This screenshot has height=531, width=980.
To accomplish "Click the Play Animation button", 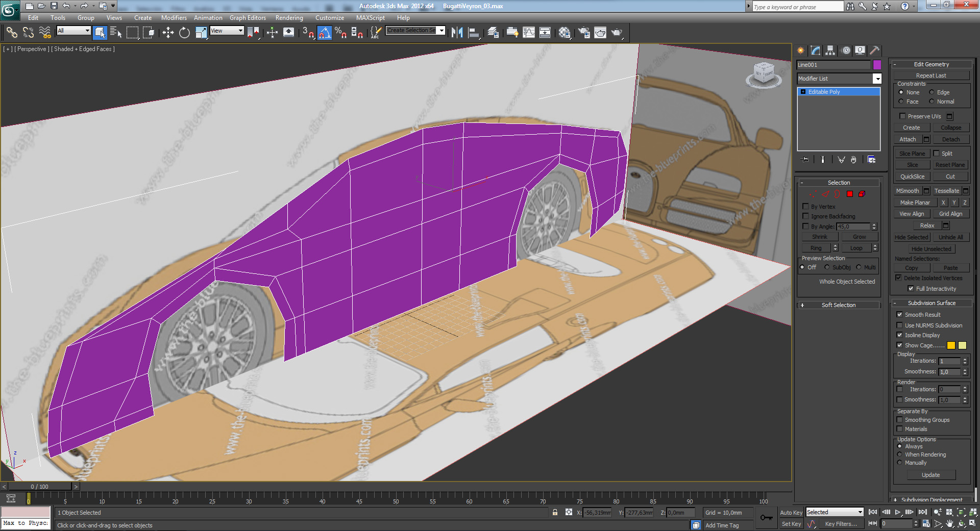I will [898, 512].
